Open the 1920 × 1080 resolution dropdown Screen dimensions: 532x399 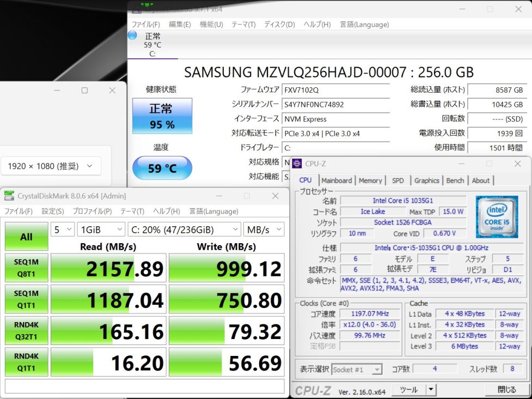[51, 166]
